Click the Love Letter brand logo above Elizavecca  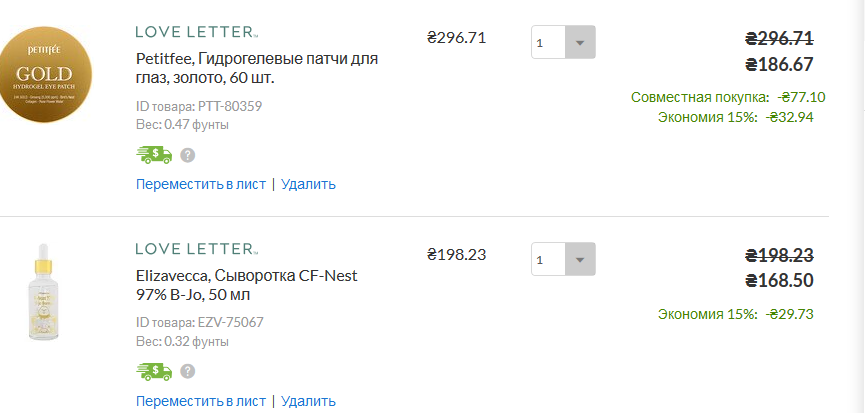coord(197,249)
